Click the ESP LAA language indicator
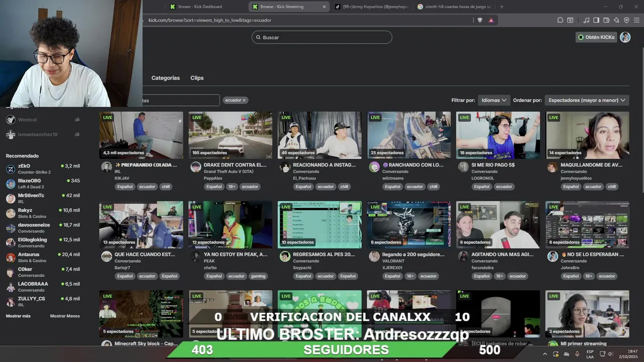 [590, 354]
